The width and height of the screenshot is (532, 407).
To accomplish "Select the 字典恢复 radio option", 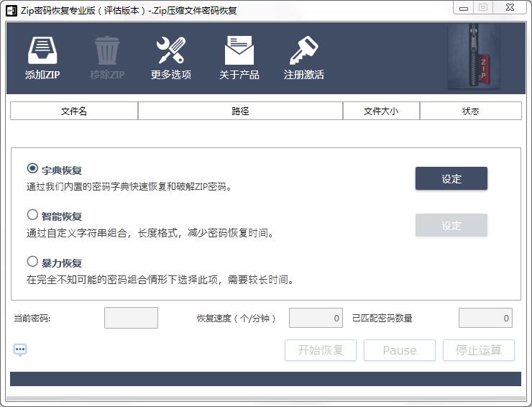I will (x=32, y=168).
